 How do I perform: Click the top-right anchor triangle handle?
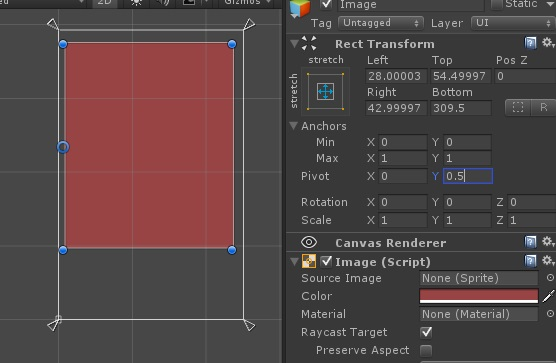point(249,24)
